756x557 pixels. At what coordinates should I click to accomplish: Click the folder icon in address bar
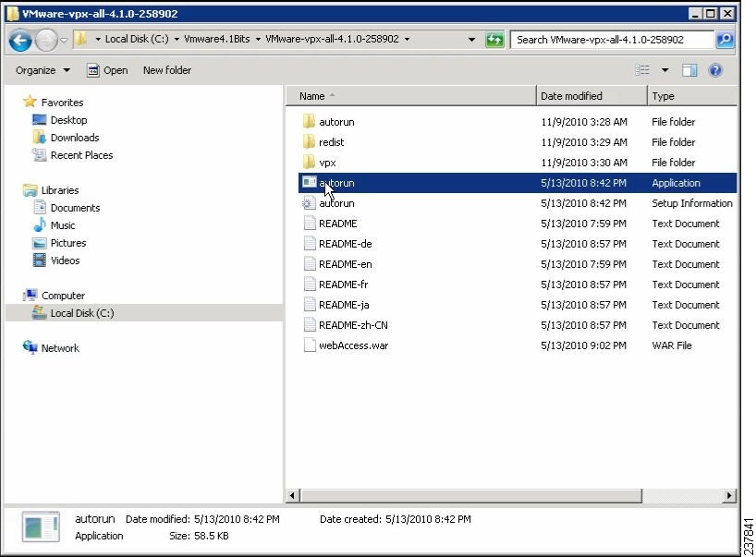click(x=81, y=39)
